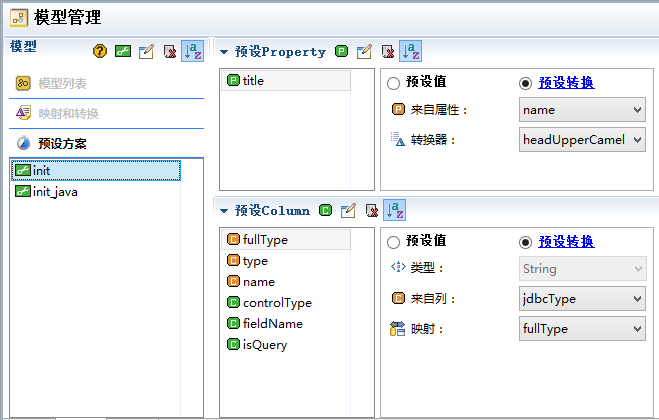Collapse the 预设Property section
The height and width of the screenshot is (420, 659).
(224, 52)
